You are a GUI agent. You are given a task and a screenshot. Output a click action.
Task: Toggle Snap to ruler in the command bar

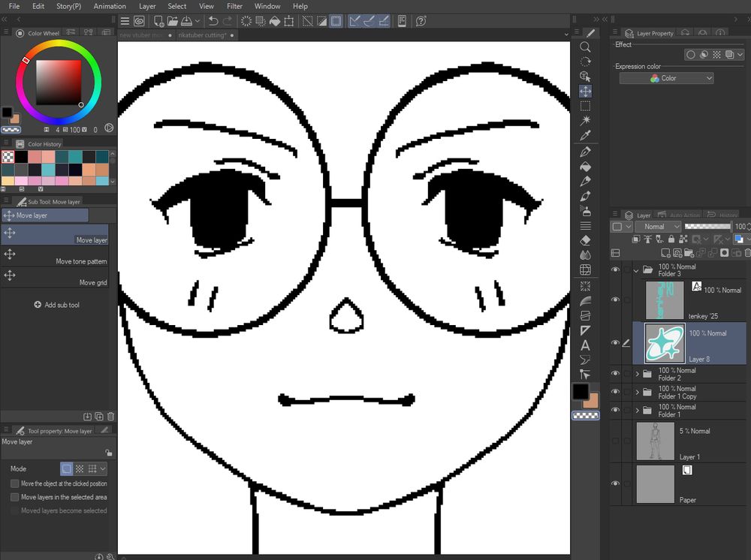click(x=354, y=21)
